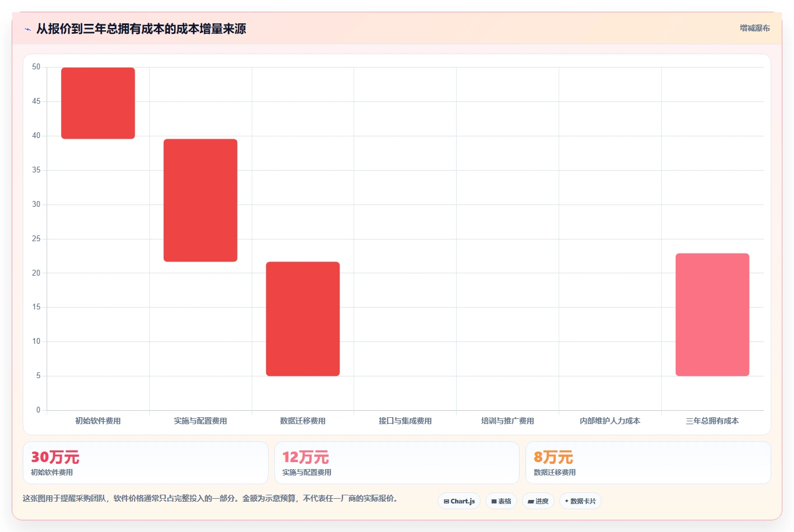The height and width of the screenshot is (532, 794).
Task: Click the 数据卡片 tag chip
Action: (x=580, y=501)
